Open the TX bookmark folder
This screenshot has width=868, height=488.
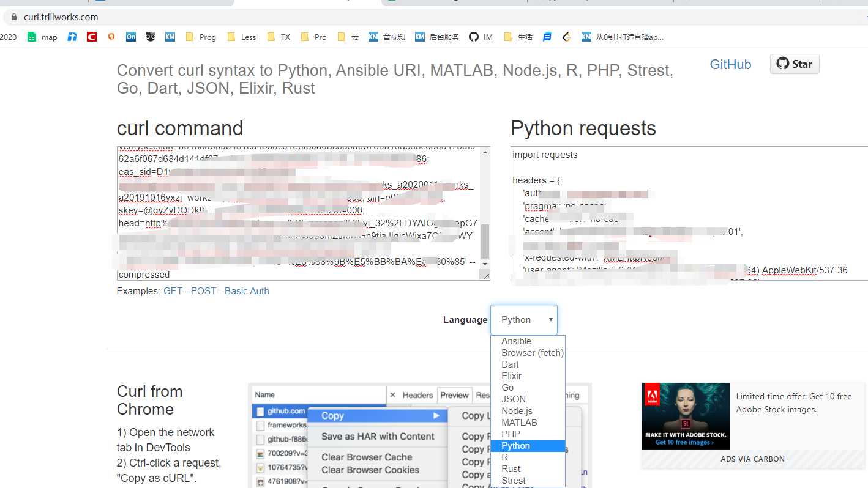pyautogui.click(x=279, y=37)
